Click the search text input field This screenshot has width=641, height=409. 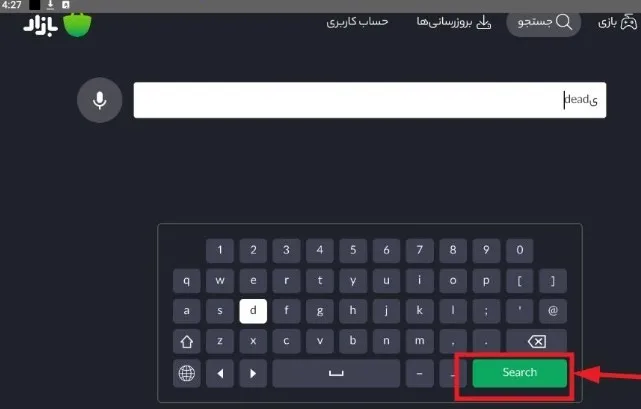point(370,100)
